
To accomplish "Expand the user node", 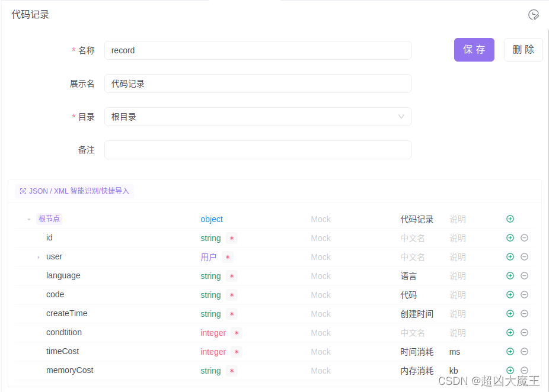I will point(37,256).
